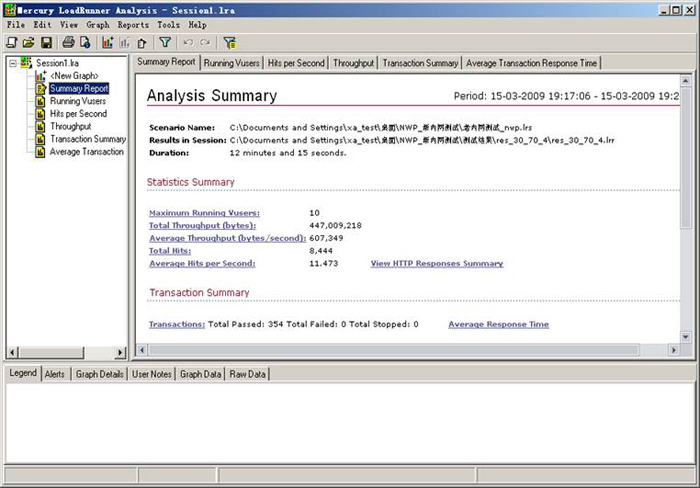Select Hits per Second in the session tree
700x488 pixels.
pyautogui.click(x=78, y=113)
